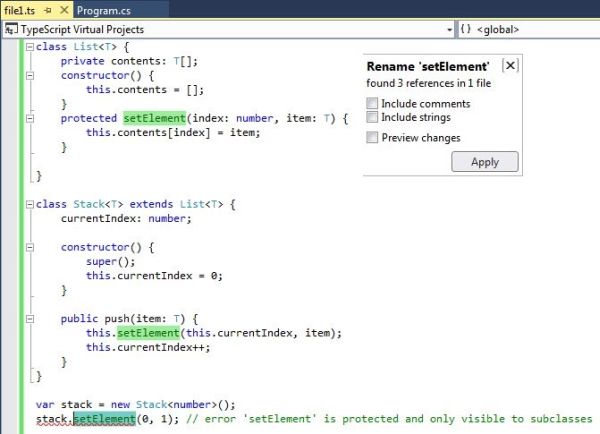The image size is (600, 434).
Task: Click 'var stack = new Stack<number>();' line
Action: pos(135,405)
